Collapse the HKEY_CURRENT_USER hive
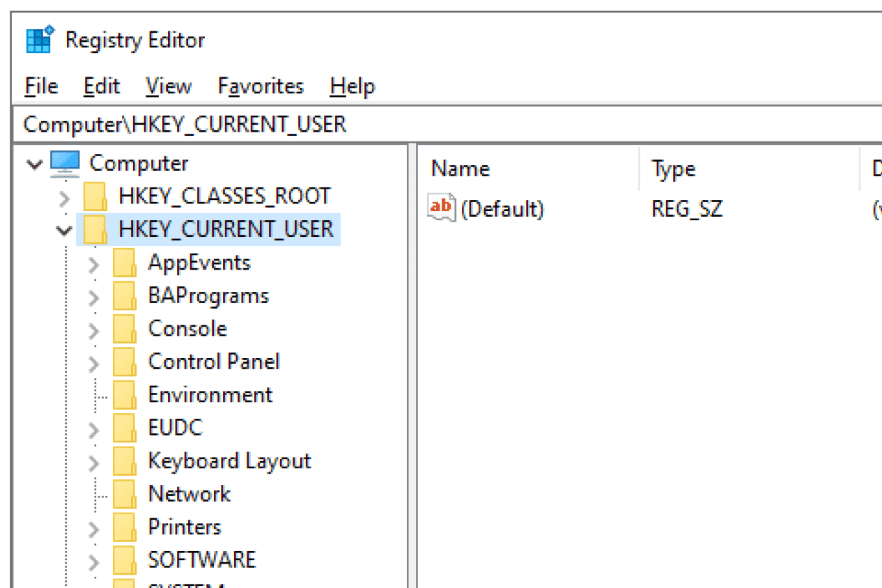 click(65, 231)
